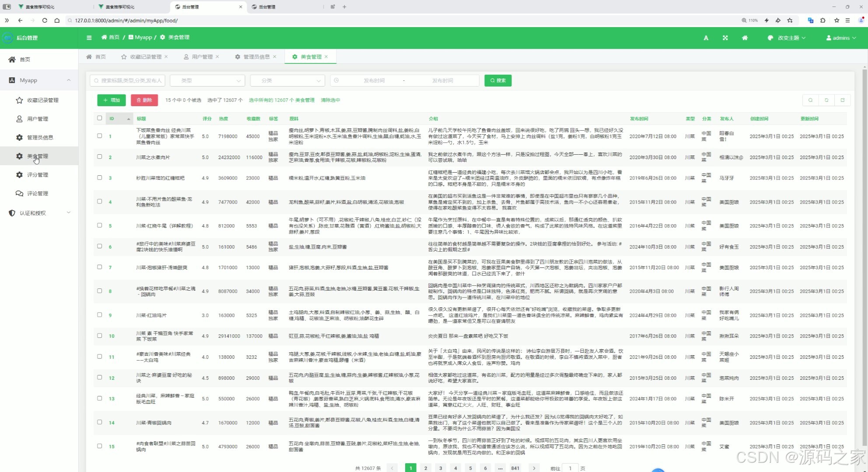
Task: Select the checkbox for row ID 2
Action: coord(100,156)
